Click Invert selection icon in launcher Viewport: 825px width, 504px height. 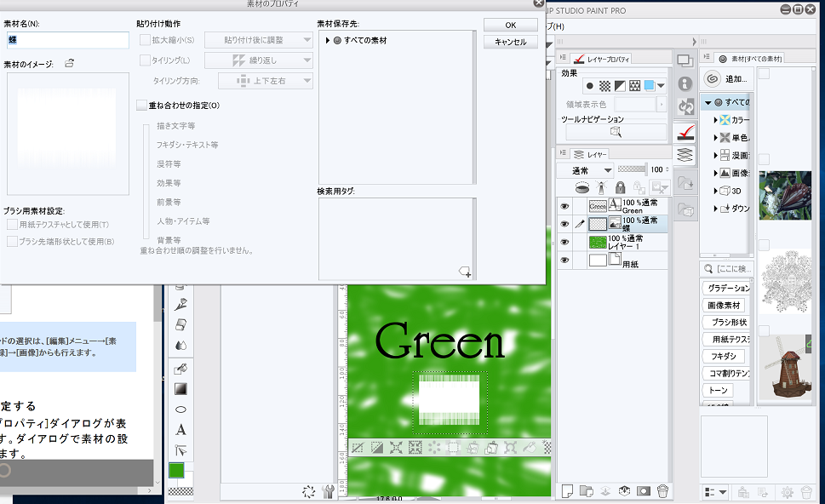pyautogui.click(x=376, y=448)
